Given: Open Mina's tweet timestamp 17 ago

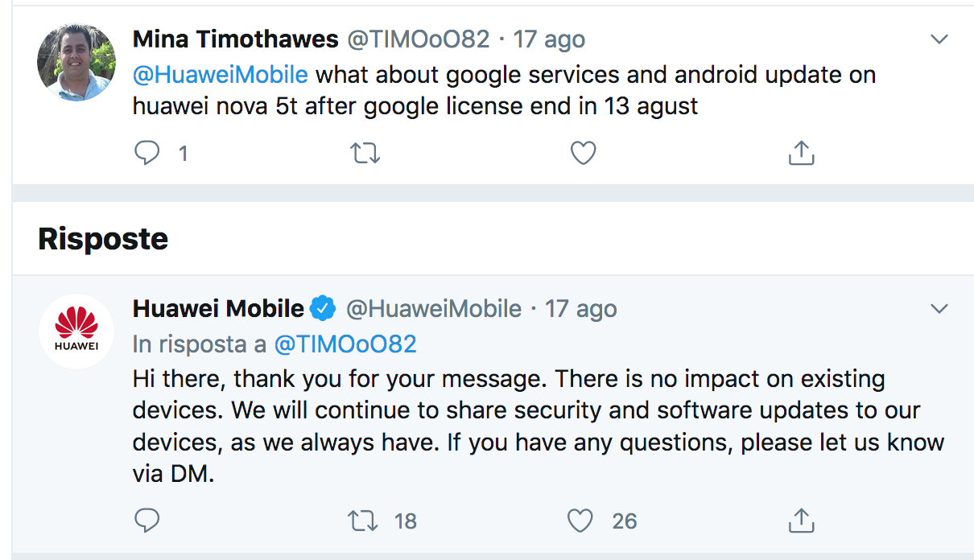Looking at the screenshot, I should coord(550,39).
